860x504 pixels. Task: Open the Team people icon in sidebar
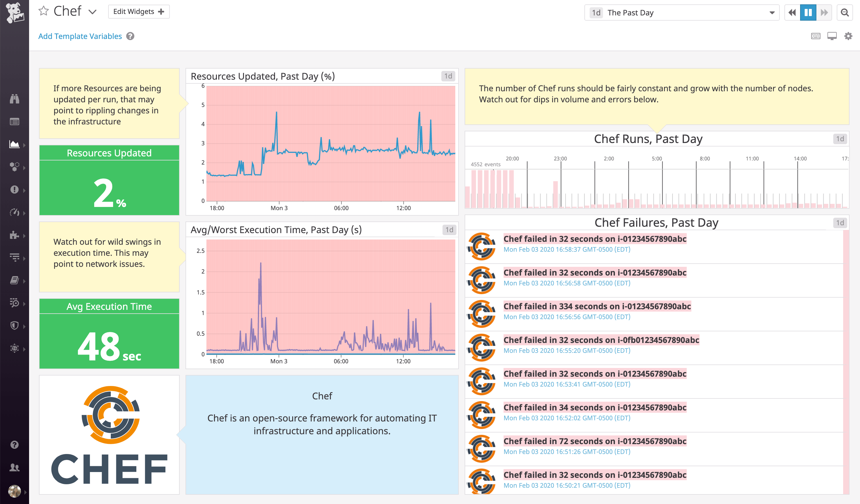pos(14,467)
